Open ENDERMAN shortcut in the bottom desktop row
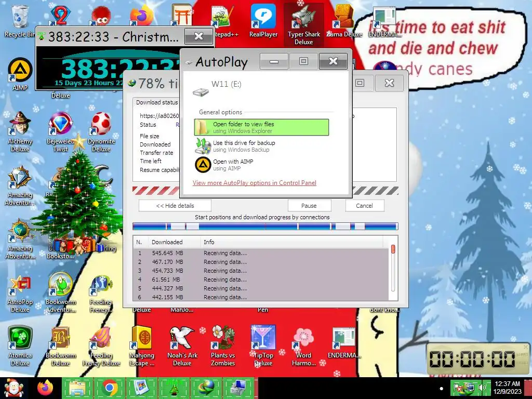Image resolution: width=532 pixels, height=399 pixels. (x=344, y=343)
